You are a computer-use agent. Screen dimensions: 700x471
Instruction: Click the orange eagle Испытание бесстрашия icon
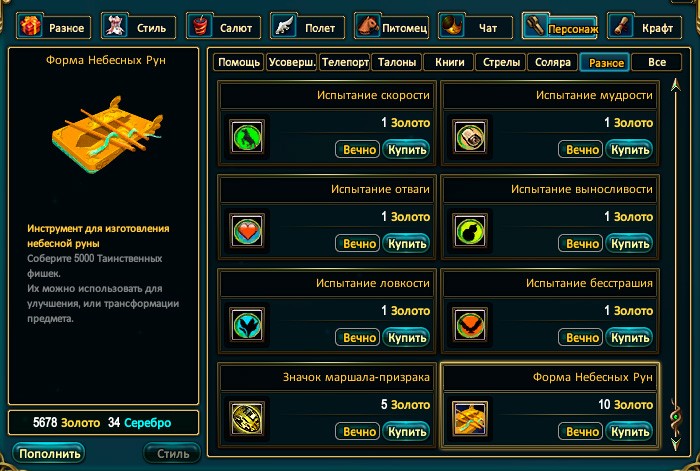(x=470, y=325)
